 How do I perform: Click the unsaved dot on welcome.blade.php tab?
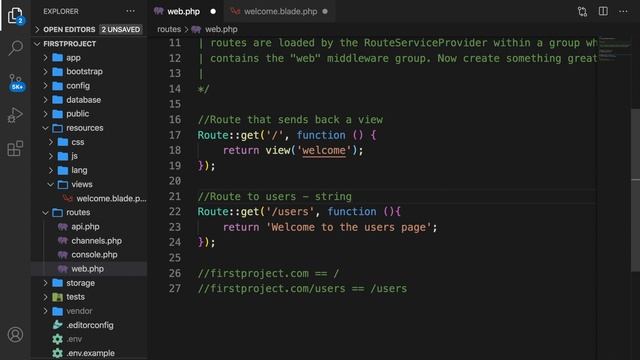tap(325, 11)
